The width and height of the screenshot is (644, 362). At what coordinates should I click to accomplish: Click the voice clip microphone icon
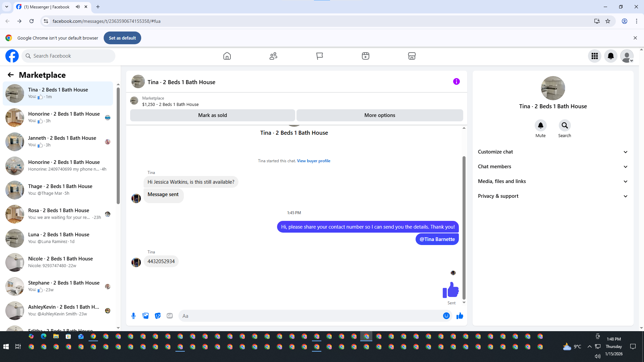click(133, 316)
